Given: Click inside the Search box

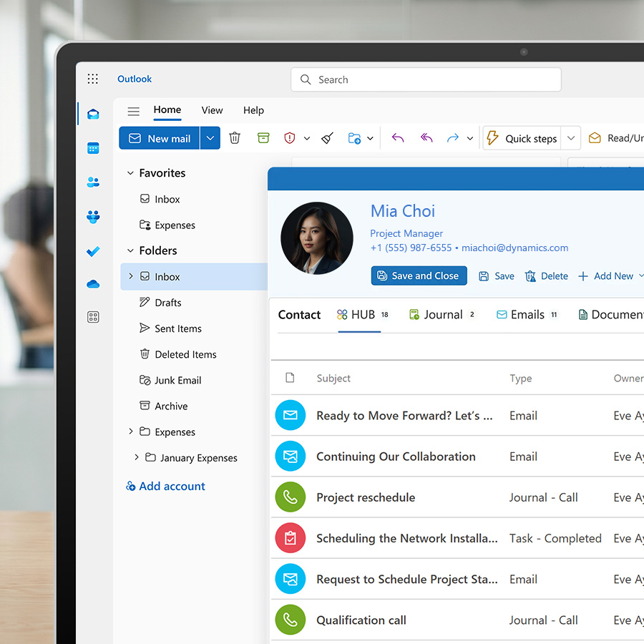Looking at the screenshot, I should click(x=426, y=79).
